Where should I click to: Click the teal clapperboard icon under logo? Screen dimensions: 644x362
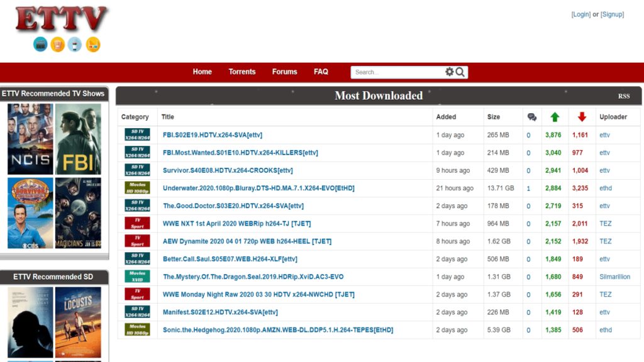pyautogui.click(x=40, y=45)
